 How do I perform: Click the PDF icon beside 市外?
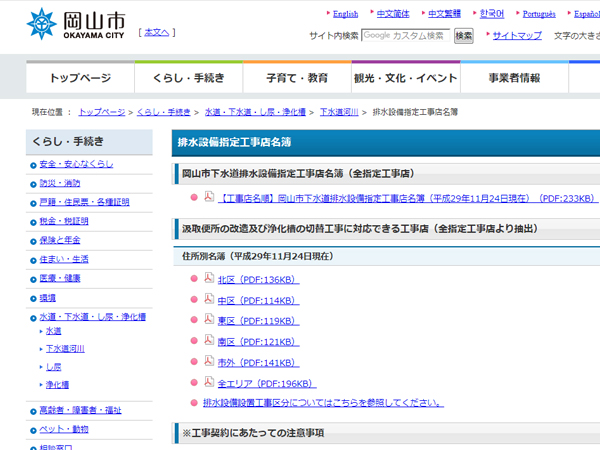(209, 362)
